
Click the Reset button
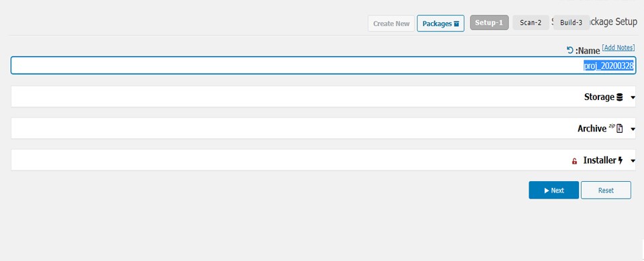[x=606, y=191]
